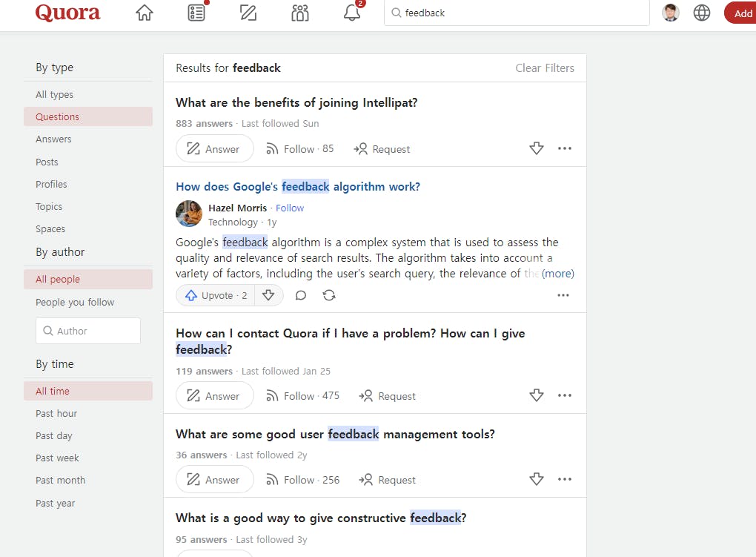Request answers for contact Quora question
Viewport: 756px width, 557px height.
point(387,396)
